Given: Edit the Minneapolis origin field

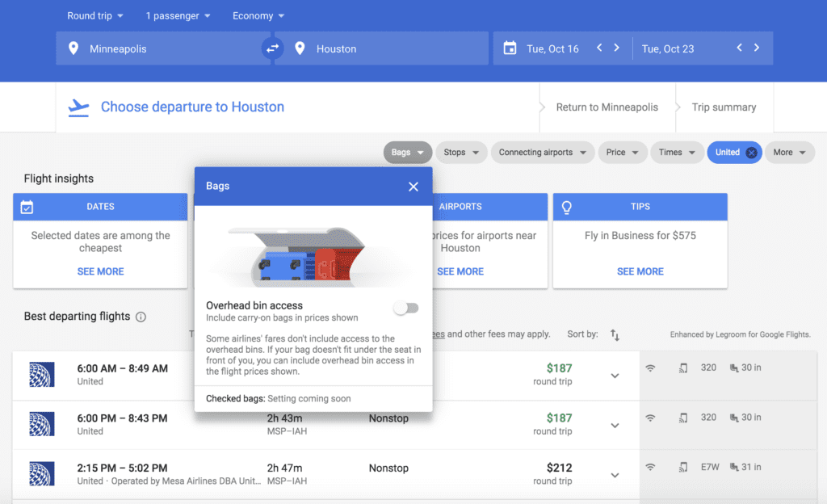Looking at the screenshot, I should pos(162,48).
